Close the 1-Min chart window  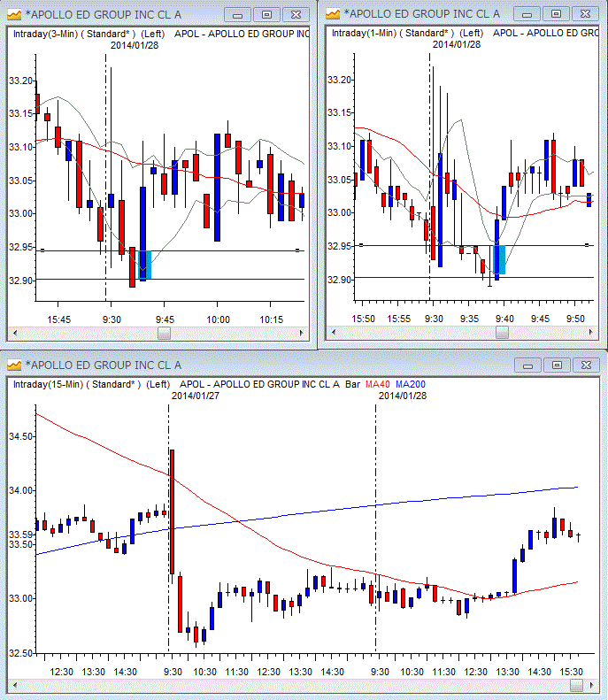coord(585,14)
